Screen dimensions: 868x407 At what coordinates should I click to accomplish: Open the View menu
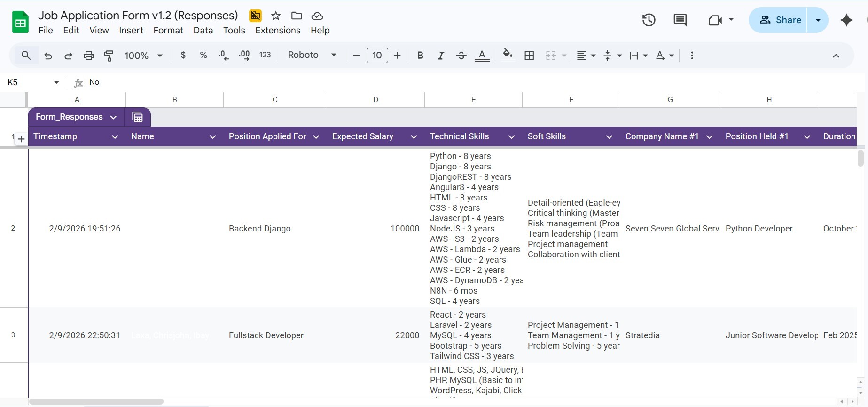coord(99,30)
